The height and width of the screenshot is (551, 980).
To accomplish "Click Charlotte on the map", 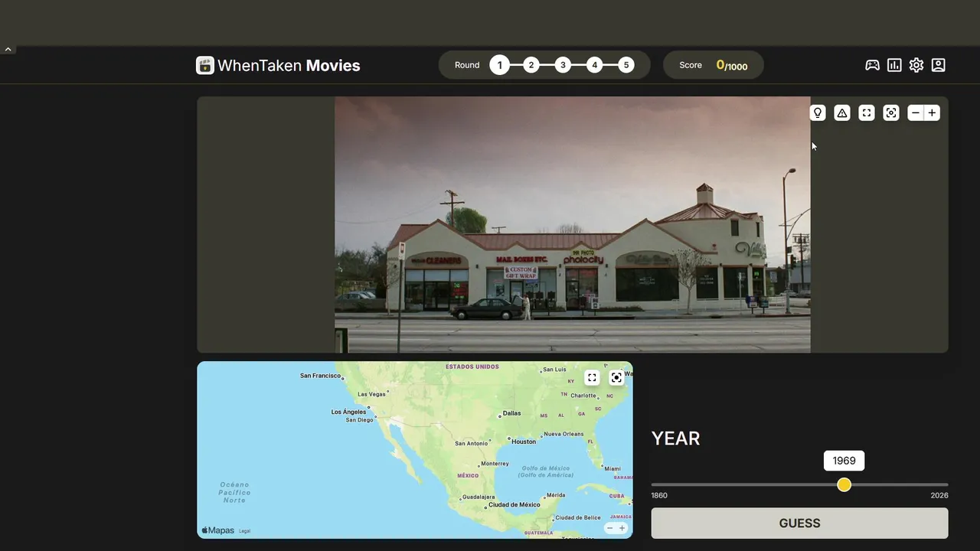I will (x=583, y=396).
